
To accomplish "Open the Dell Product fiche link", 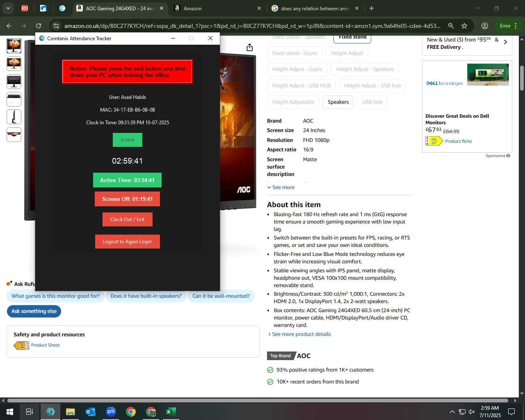I will pos(458,141).
